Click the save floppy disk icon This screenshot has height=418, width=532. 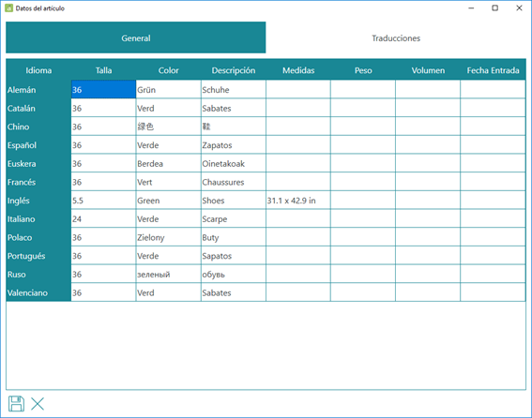tap(16, 404)
